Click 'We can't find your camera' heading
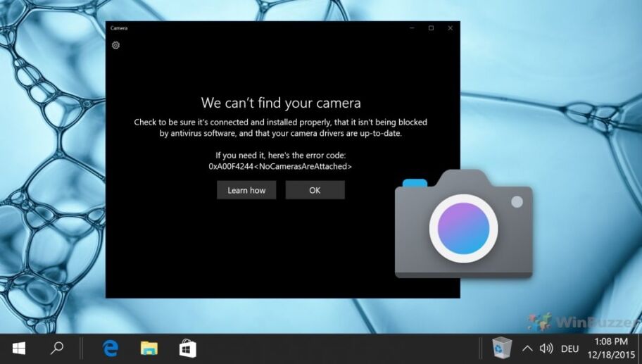This screenshot has height=364, width=642. coord(281,102)
